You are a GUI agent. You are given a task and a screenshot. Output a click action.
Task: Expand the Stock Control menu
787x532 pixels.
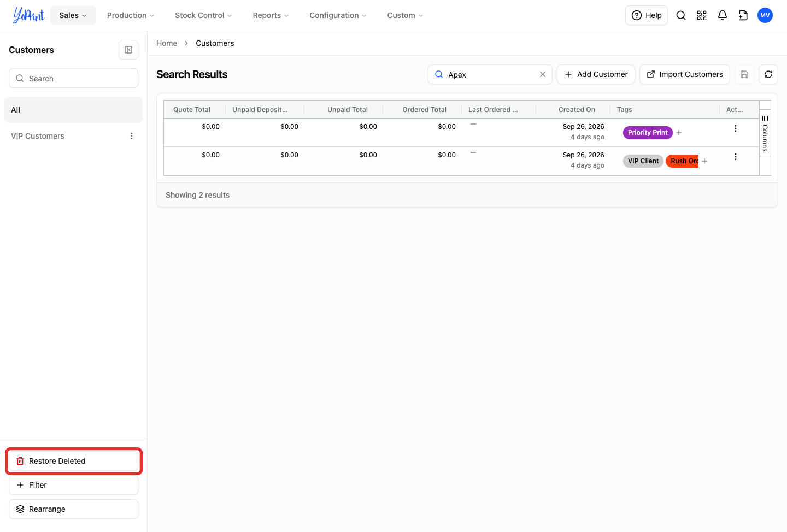point(203,15)
